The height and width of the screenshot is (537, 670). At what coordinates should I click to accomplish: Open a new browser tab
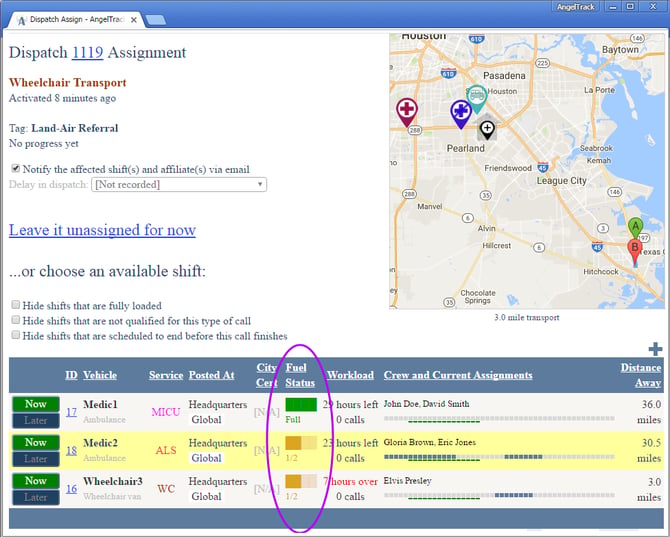tap(156, 20)
